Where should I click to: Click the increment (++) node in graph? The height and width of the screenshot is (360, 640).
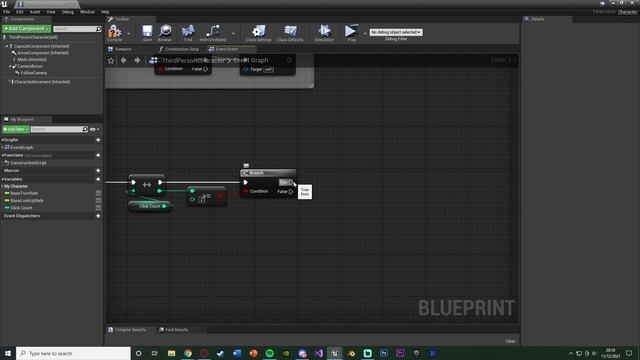coord(147,185)
